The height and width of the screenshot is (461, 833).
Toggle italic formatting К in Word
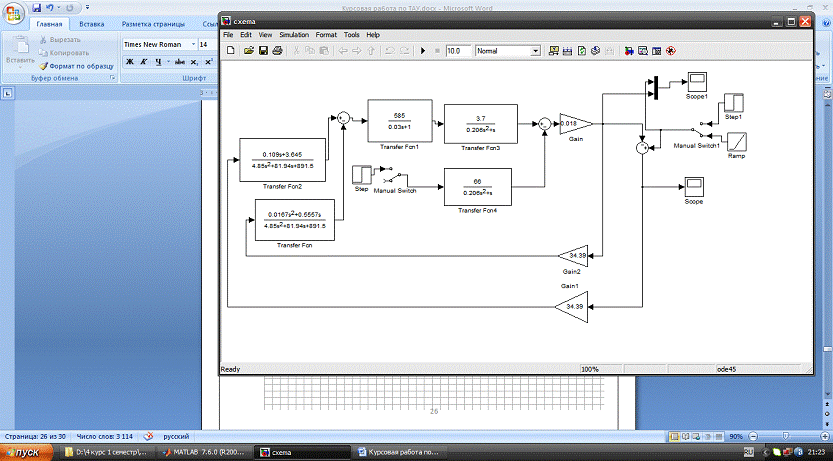pos(144,62)
